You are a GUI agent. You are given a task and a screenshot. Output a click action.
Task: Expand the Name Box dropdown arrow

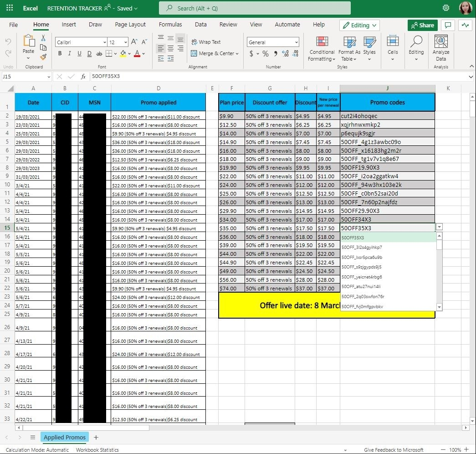pos(49,77)
